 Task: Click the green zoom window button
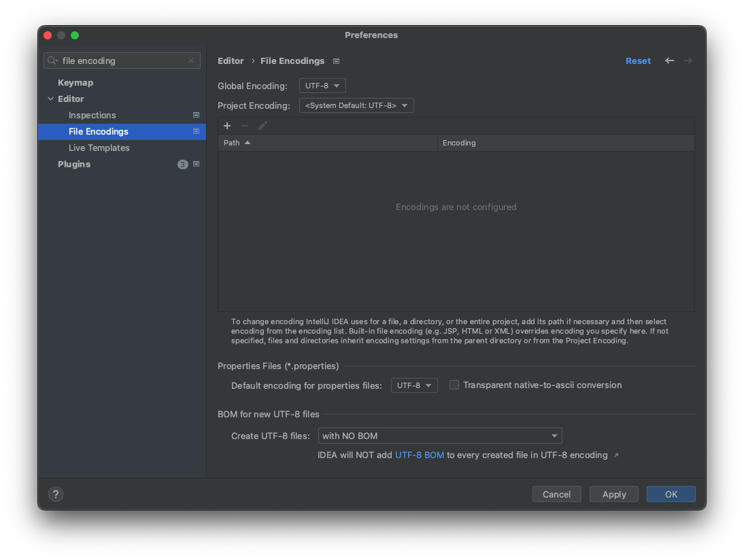(x=75, y=35)
